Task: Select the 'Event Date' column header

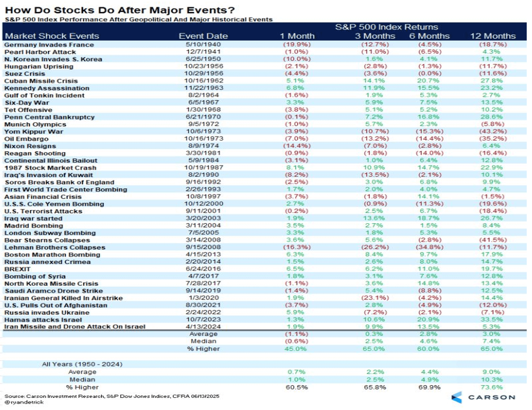Action: point(203,36)
